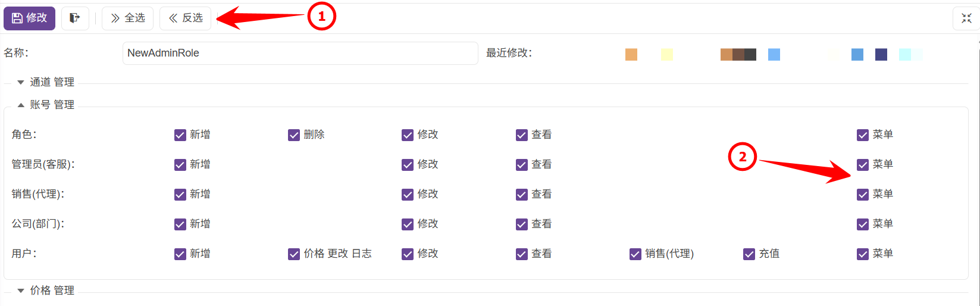
Task: Click the 名称 input field containing NewAdminRole
Action: pyautogui.click(x=300, y=53)
